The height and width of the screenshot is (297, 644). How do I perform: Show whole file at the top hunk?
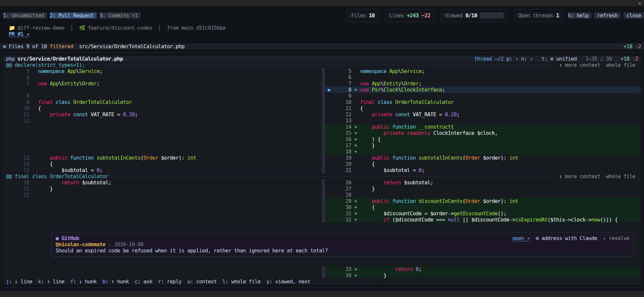pos(621,65)
